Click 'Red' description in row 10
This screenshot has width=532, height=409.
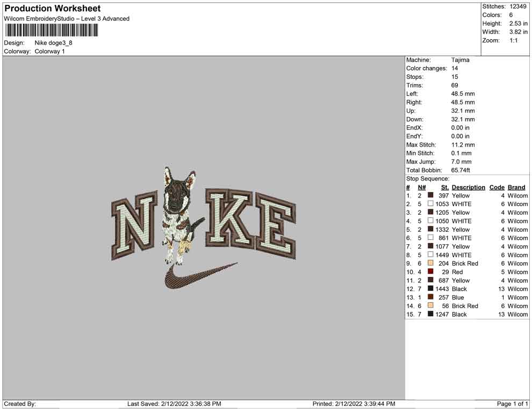(457, 272)
